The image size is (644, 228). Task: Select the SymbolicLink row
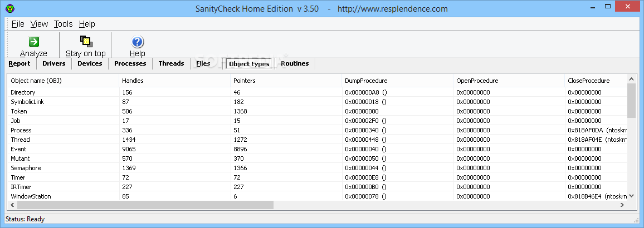(x=318, y=102)
